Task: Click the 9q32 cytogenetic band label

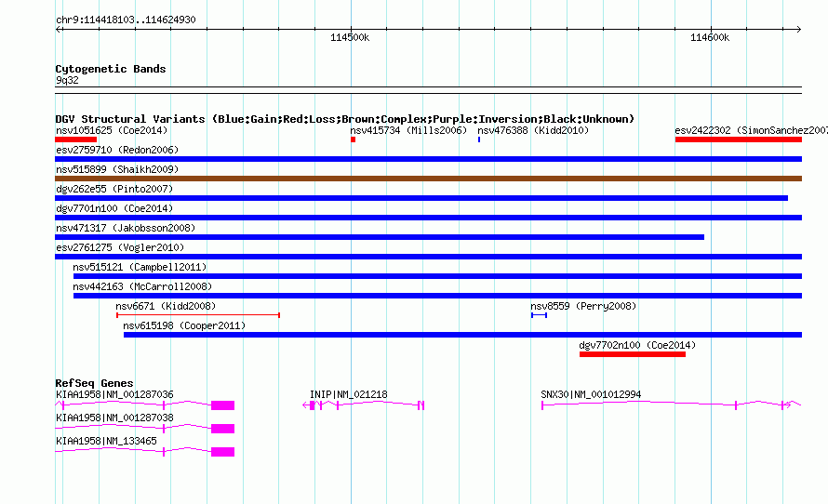Action: pyautogui.click(x=67, y=80)
